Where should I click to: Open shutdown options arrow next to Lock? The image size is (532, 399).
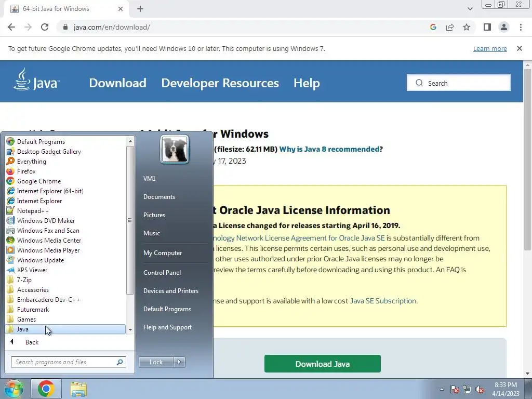point(179,362)
